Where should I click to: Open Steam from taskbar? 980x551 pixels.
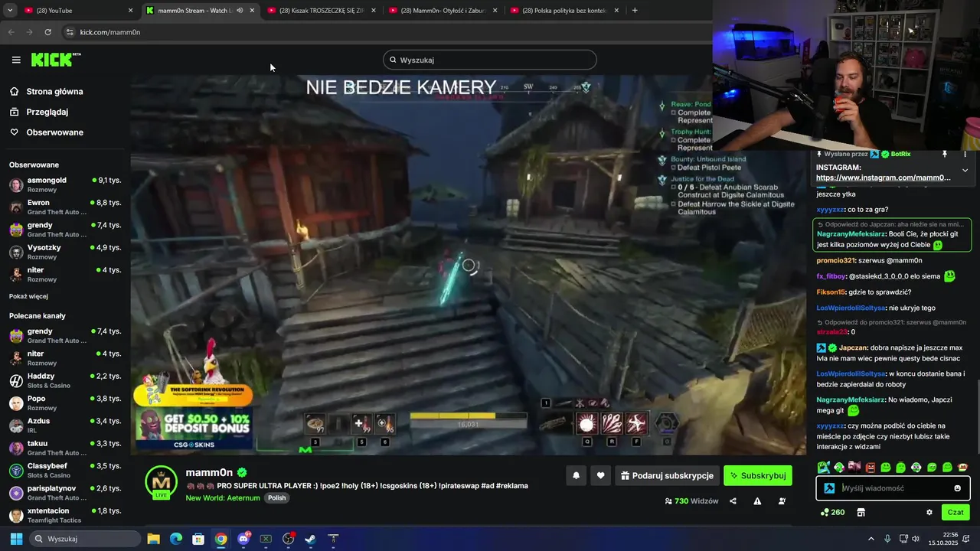point(310,539)
